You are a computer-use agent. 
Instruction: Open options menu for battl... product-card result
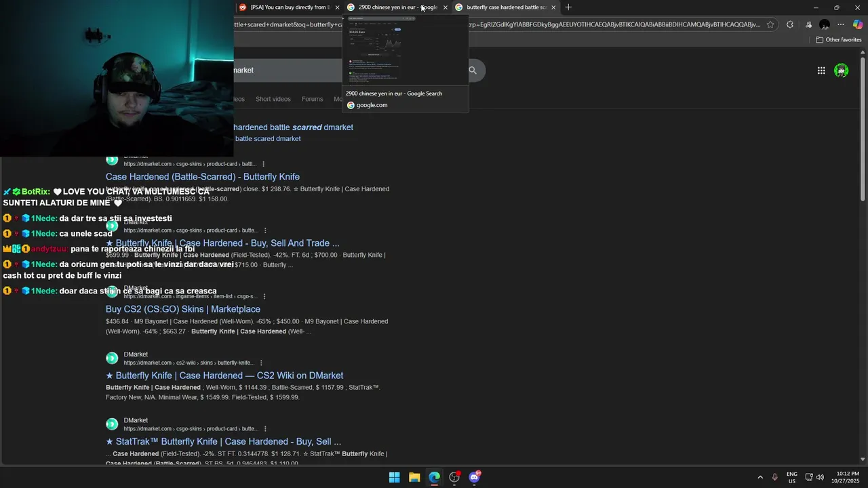264,164
